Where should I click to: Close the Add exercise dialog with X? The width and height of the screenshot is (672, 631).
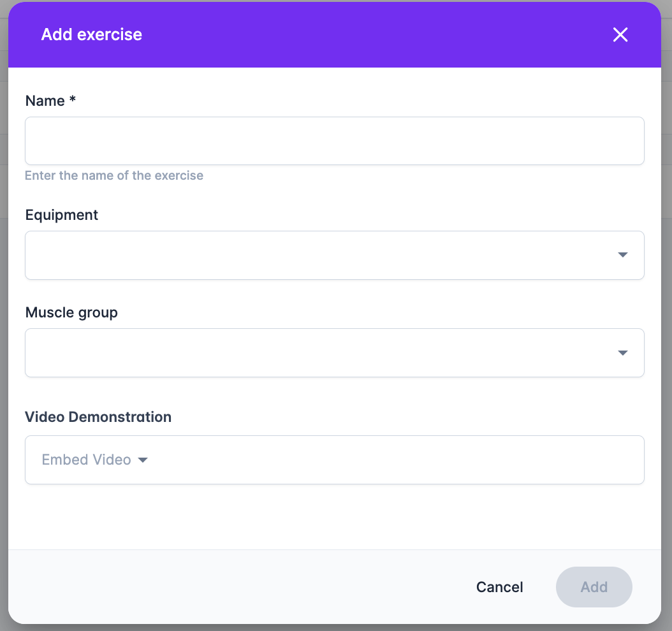(620, 34)
